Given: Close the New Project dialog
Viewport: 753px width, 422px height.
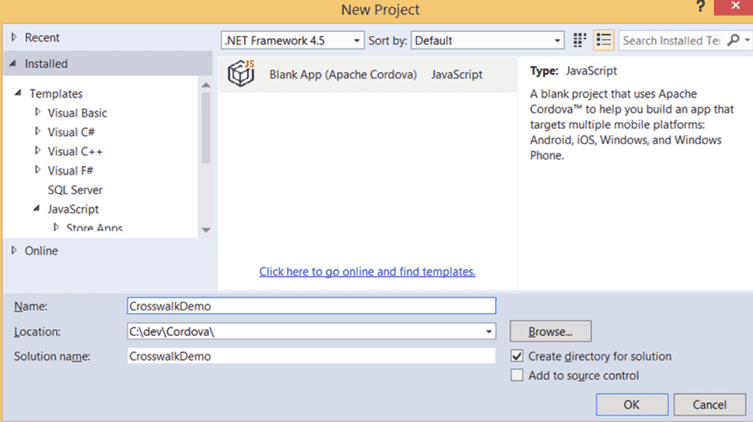Looking at the screenshot, I should click(x=735, y=7).
